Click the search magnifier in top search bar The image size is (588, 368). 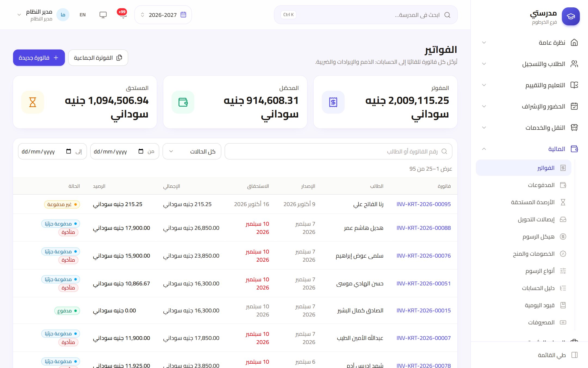coord(447,15)
